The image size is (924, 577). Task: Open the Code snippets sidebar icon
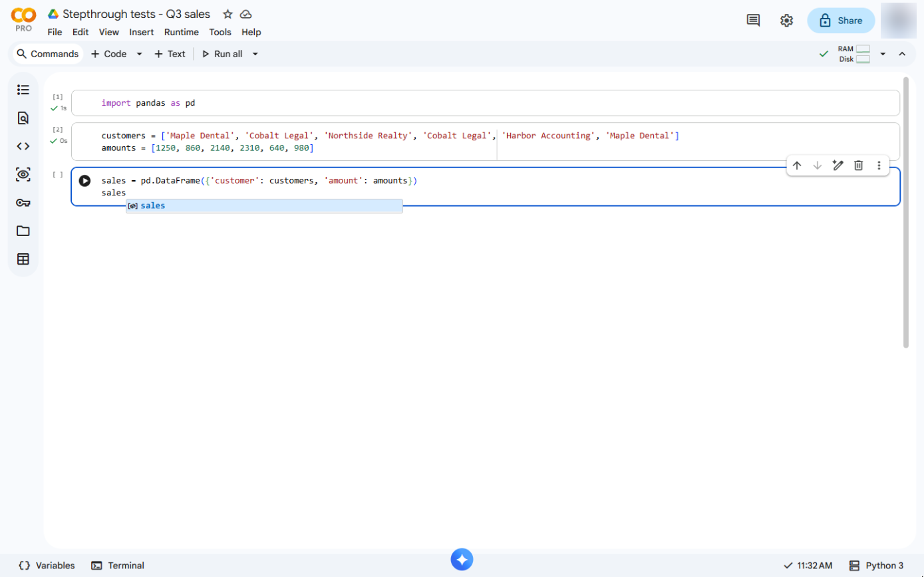[23, 146]
